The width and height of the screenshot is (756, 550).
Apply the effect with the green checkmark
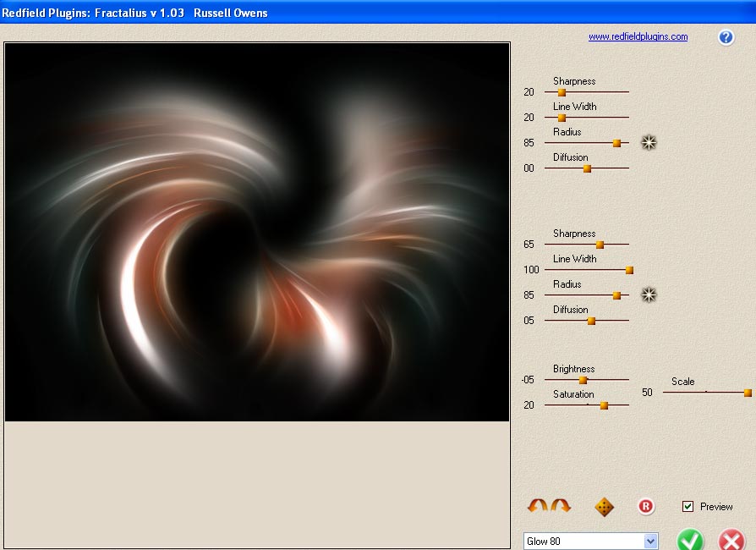(690, 540)
